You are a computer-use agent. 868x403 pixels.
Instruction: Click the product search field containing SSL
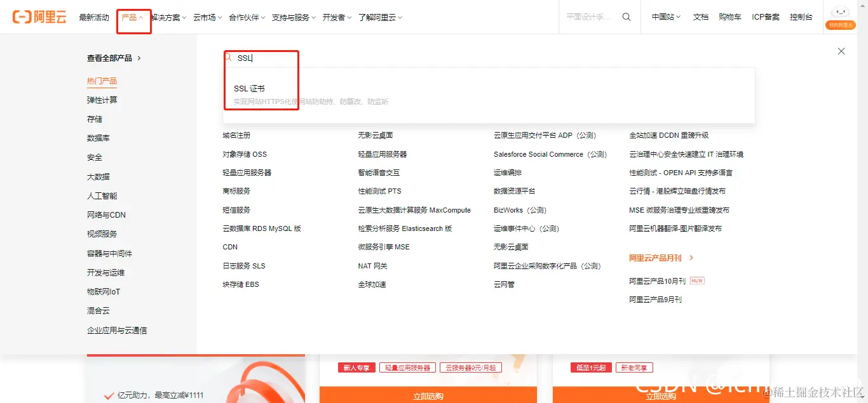pos(489,58)
